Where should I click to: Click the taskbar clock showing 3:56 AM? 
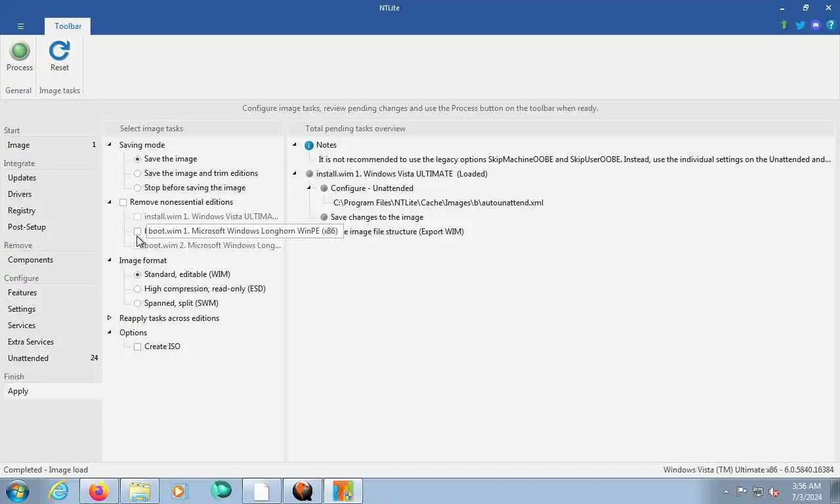pos(807,491)
